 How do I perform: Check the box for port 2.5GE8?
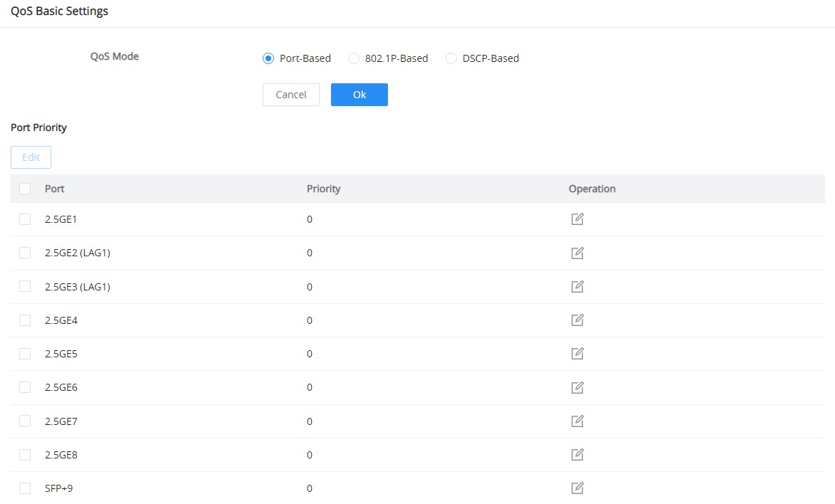coord(25,455)
